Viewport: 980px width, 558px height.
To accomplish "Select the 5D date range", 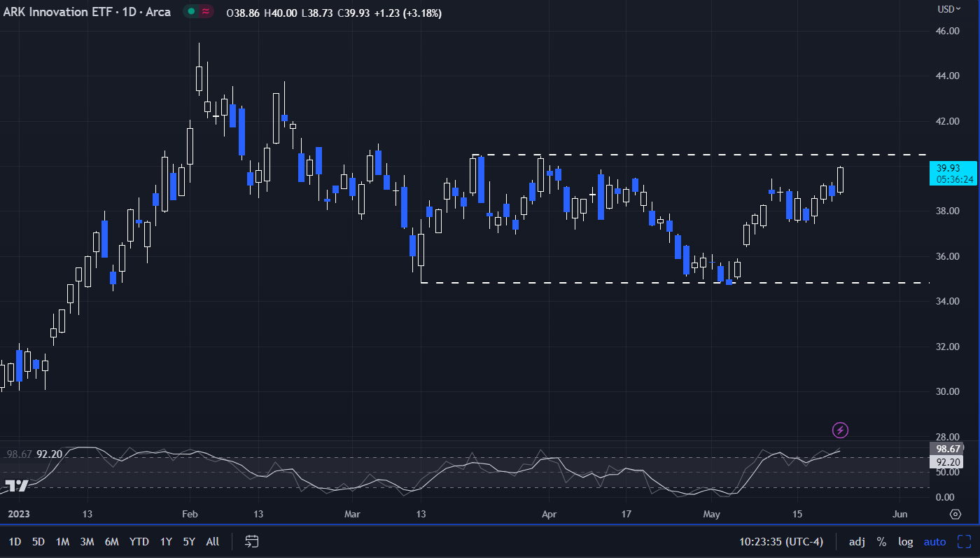I will pos(38,541).
